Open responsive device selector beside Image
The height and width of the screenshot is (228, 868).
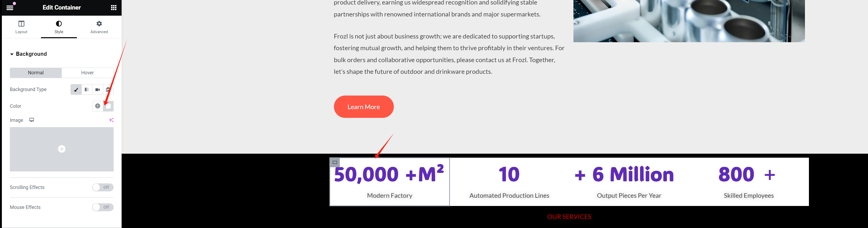tap(32, 120)
